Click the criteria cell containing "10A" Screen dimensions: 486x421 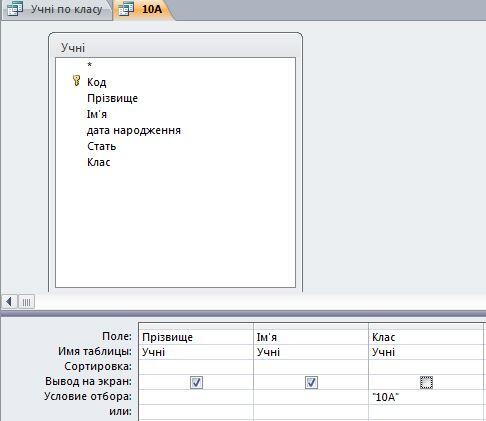tap(426, 397)
